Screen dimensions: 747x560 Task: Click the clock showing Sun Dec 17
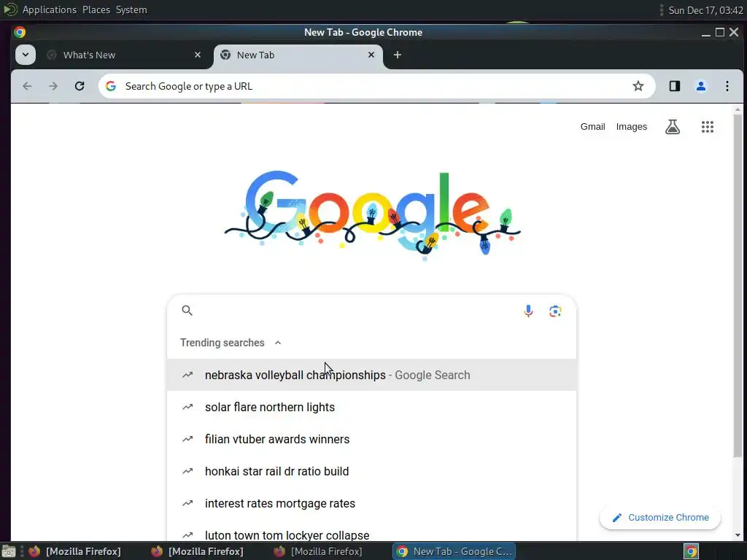[x=705, y=10]
